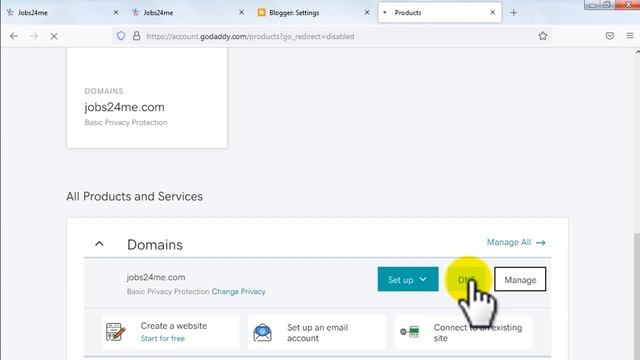Select the Products tab
The image size is (640, 360).
pyautogui.click(x=440, y=13)
